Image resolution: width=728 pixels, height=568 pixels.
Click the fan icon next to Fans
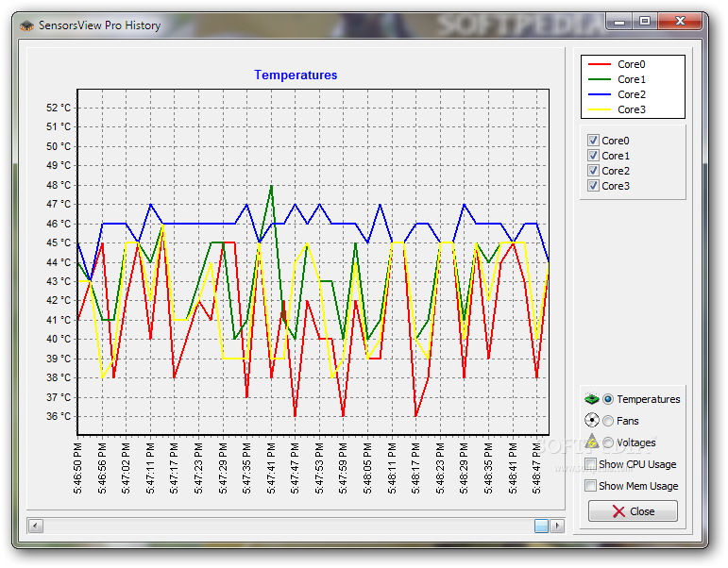pos(591,421)
